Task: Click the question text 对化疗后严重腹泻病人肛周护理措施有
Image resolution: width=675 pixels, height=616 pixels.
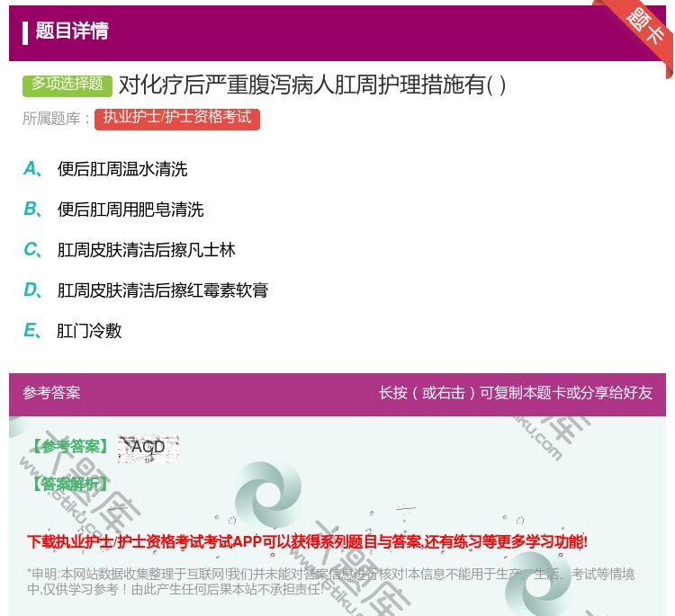Action: [312, 85]
